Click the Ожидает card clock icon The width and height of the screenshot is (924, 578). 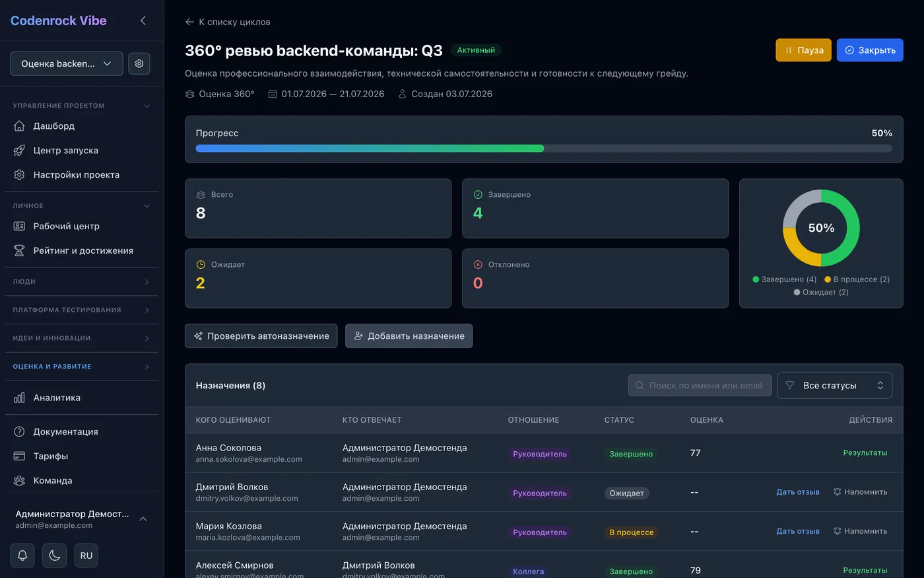point(201,265)
